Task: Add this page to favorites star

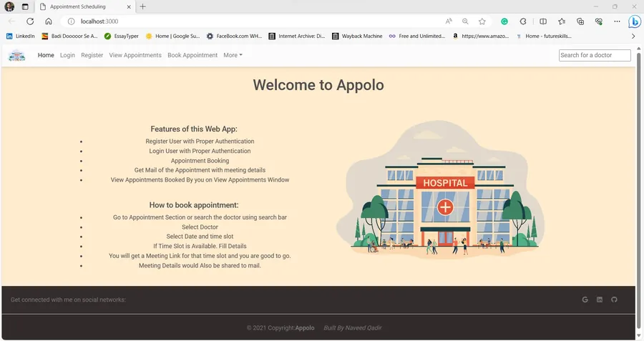Action: click(x=482, y=21)
